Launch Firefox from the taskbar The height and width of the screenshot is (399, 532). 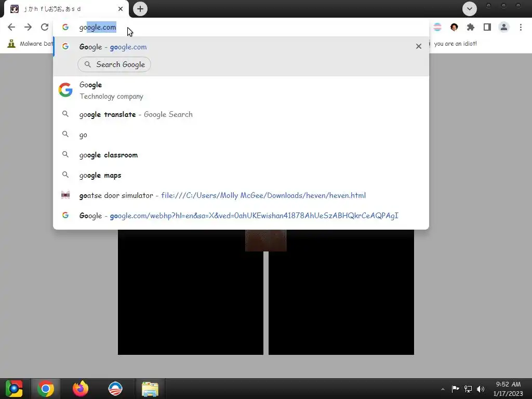(x=81, y=389)
